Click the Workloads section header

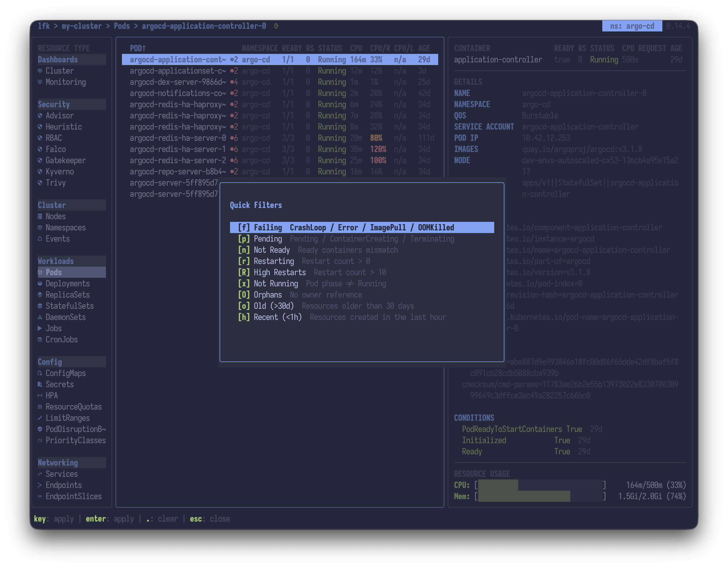(72, 261)
